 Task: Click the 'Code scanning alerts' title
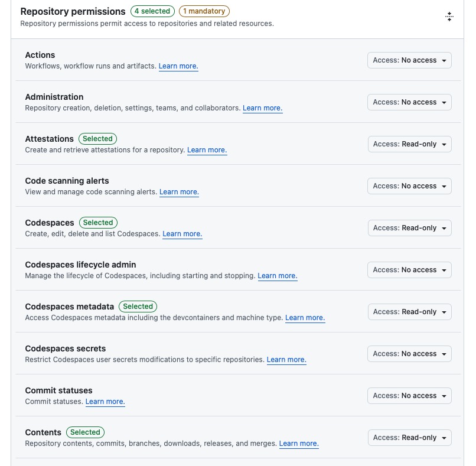(67, 181)
